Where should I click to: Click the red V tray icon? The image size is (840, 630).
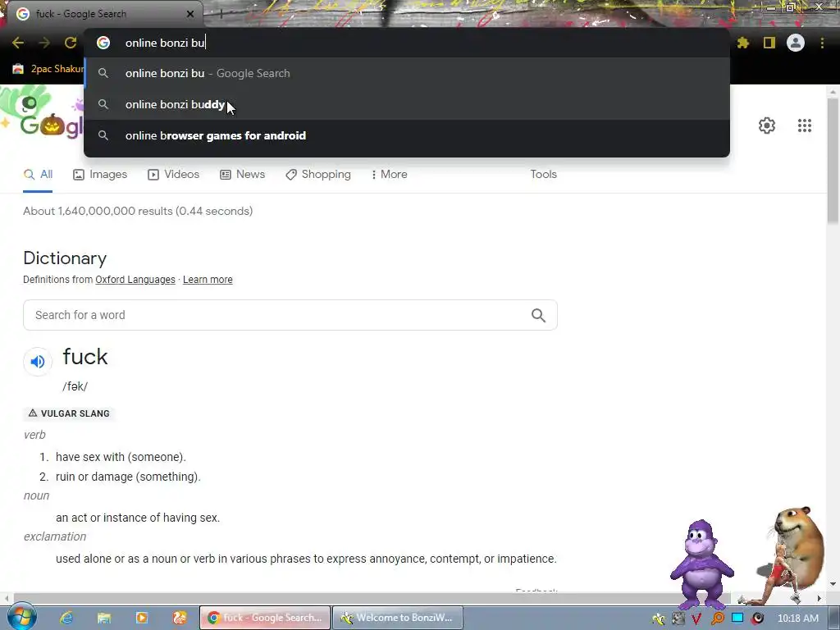[696, 619]
